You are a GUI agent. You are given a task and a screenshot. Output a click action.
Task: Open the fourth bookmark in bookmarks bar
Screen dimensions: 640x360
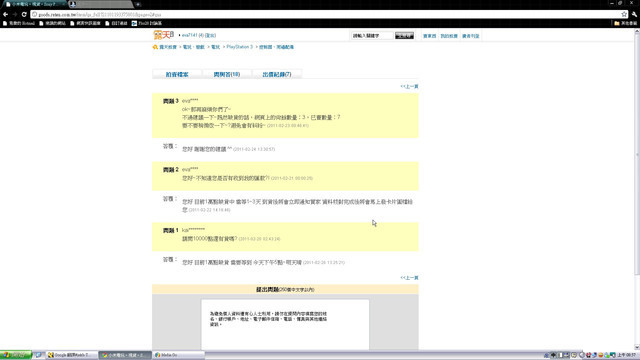coord(116,23)
